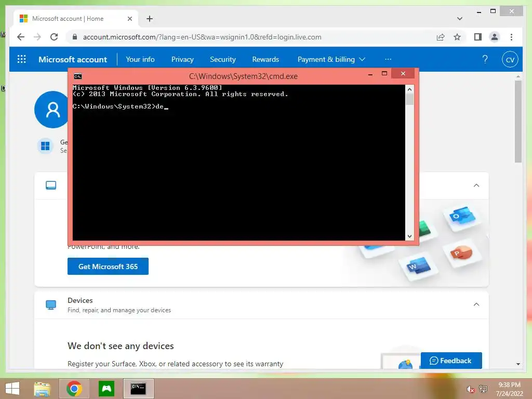Open Your info menu item

[140, 59]
